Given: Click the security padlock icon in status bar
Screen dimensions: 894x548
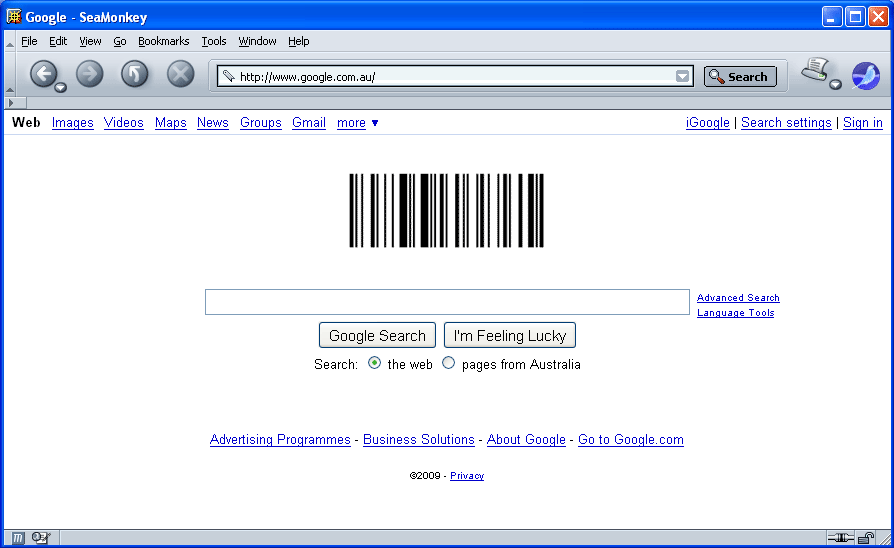Looking at the screenshot, I should [866, 538].
